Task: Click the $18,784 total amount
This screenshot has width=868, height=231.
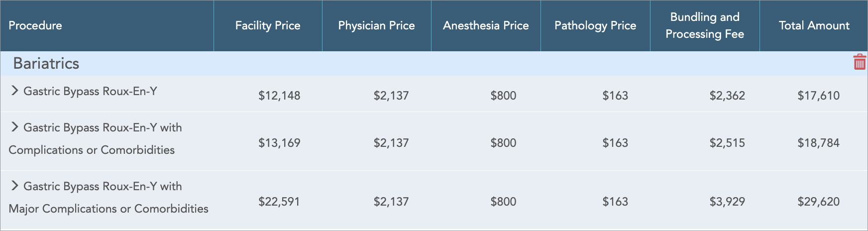Action: click(x=818, y=143)
